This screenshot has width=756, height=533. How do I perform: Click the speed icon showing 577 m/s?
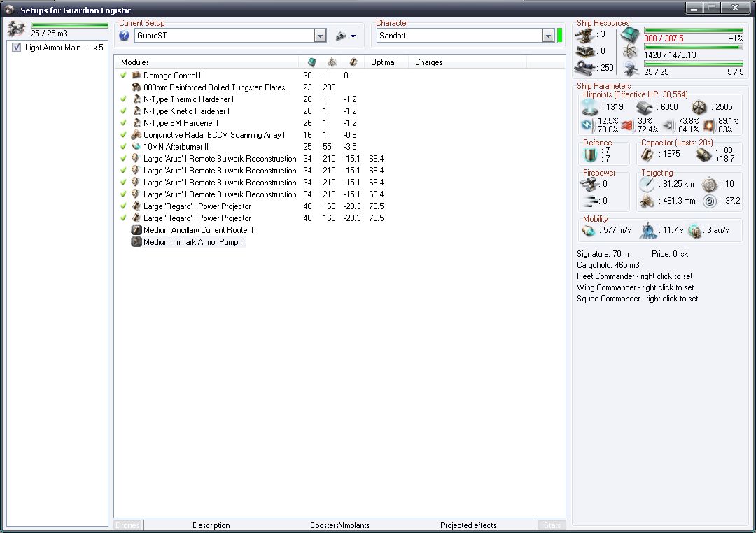[x=589, y=231]
